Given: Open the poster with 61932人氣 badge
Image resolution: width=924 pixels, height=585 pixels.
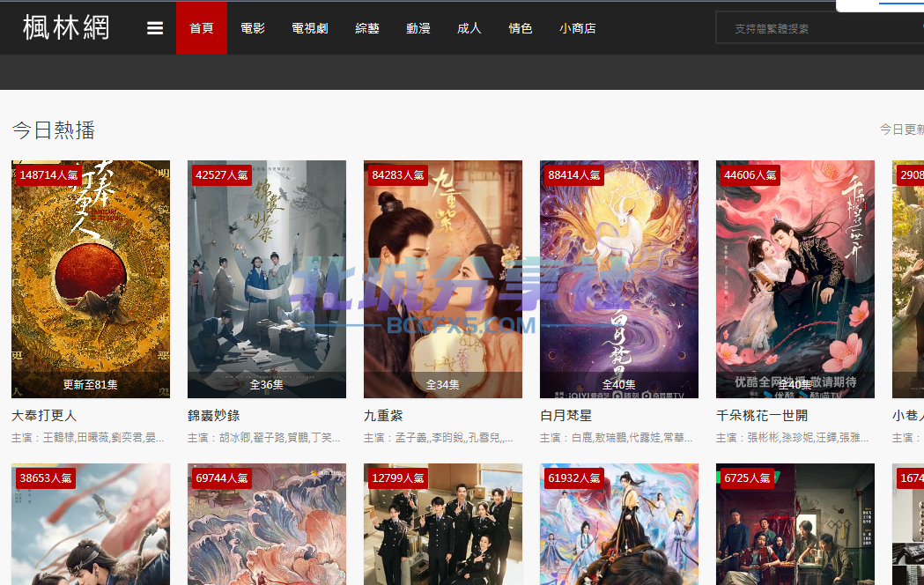Looking at the screenshot, I should coord(619,524).
